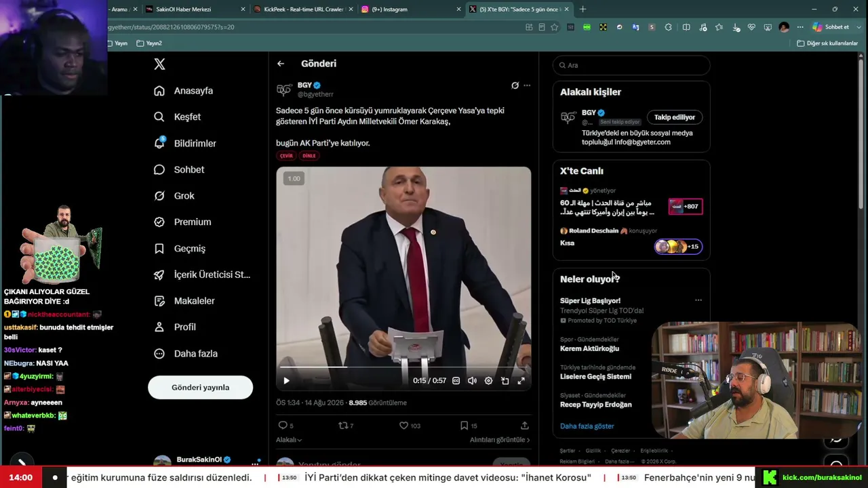The width and height of the screenshot is (868, 488).
Task: Go to Anasayfa in the sidebar
Action: pos(183,91)
